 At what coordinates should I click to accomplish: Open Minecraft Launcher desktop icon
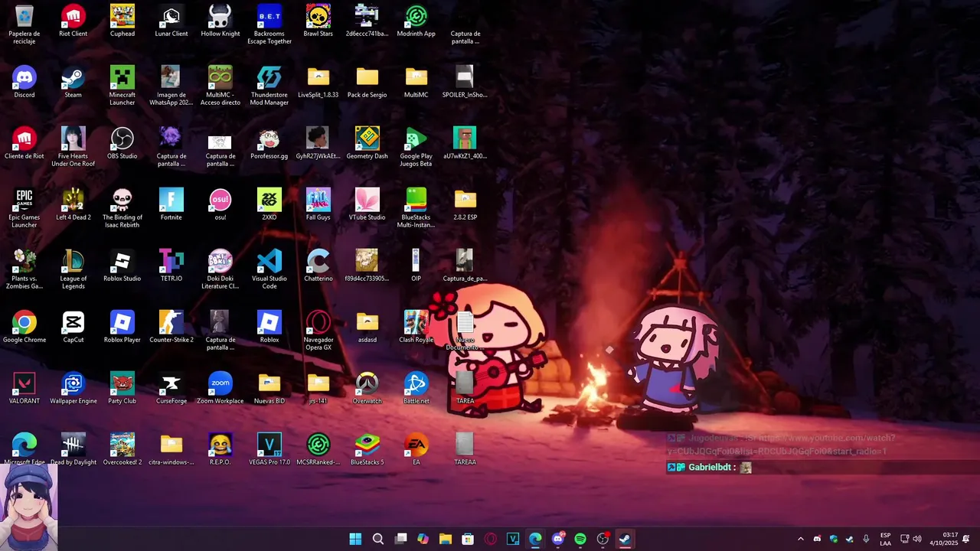(122, 85)
